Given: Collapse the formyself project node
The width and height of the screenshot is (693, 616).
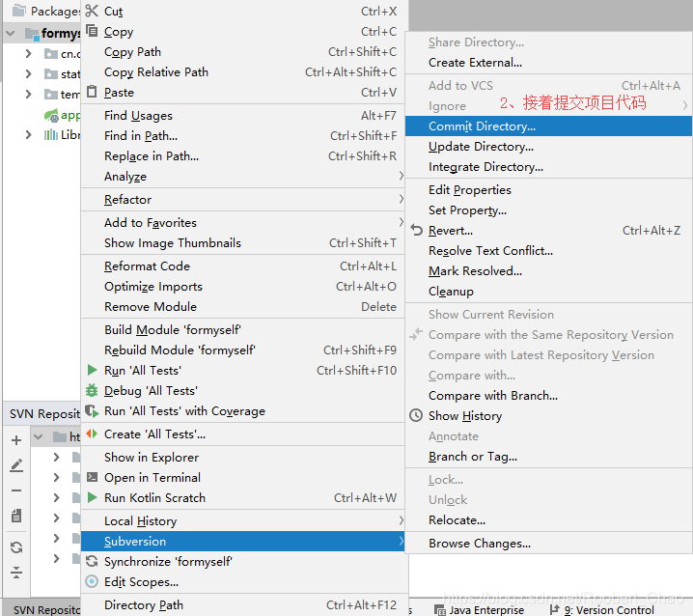Looking at the screenshot, I should click(11, 33).
